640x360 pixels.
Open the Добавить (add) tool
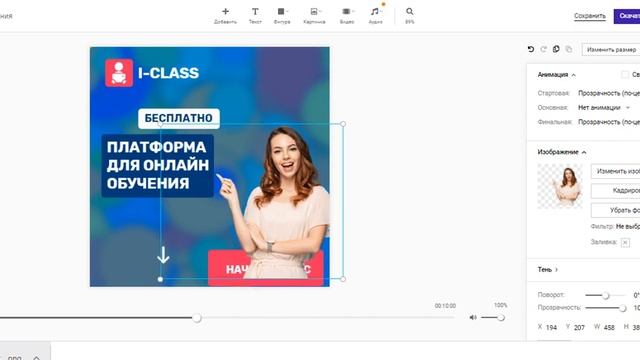(x=225, y=16)
